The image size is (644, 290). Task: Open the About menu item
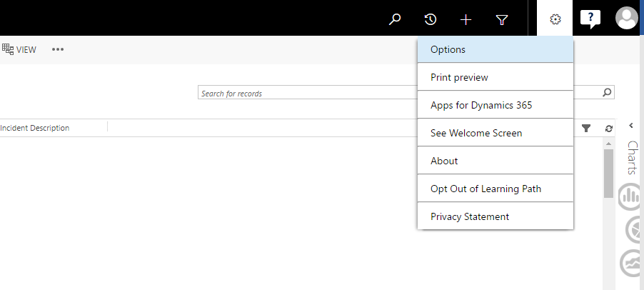coord(495,161)
